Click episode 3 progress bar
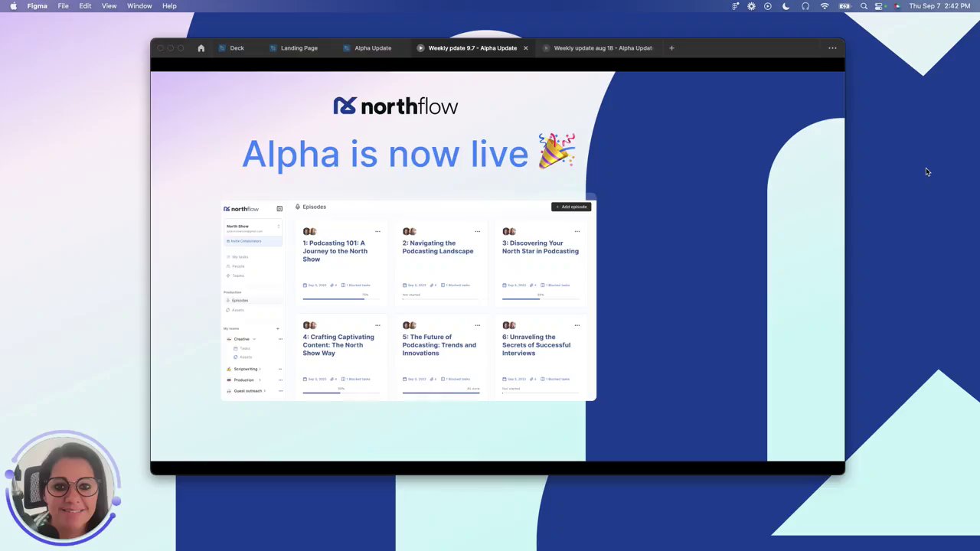Screen dimensions: 980x551 [541, 298]
